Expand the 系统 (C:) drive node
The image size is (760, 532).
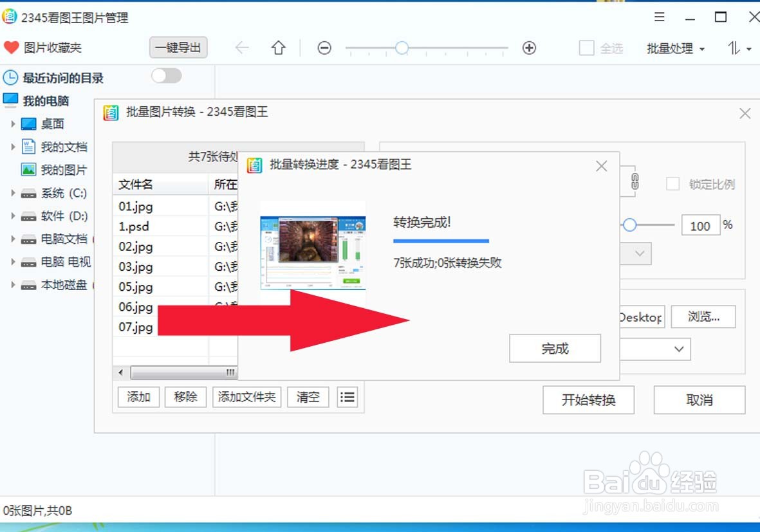[13, 193]
